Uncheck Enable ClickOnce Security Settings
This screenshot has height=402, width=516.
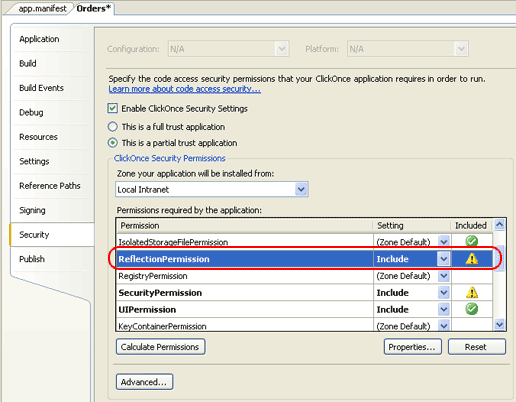[113, 108]
